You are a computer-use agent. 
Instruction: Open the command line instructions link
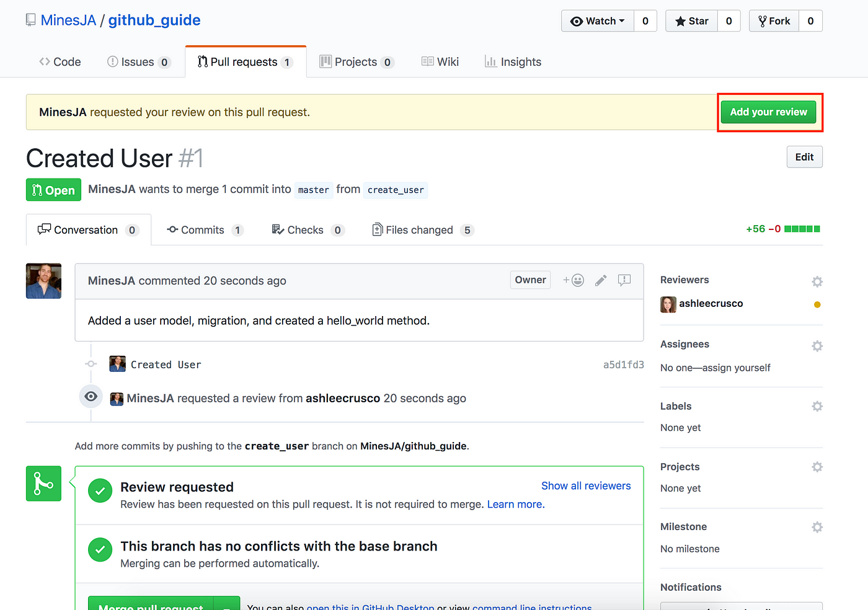532,607
